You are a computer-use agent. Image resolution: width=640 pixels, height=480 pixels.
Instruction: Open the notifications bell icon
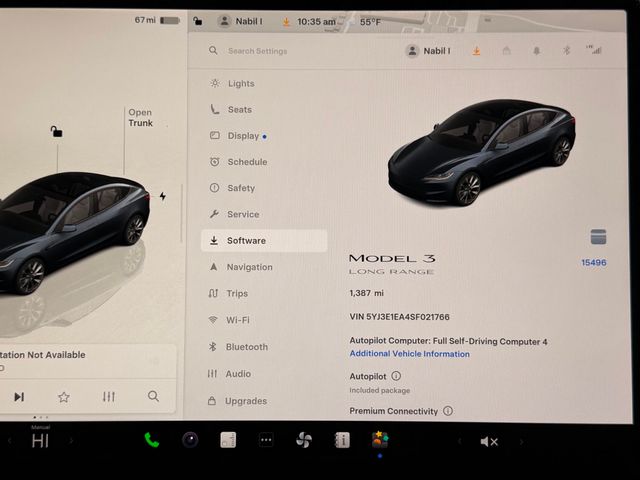point(536,51)
